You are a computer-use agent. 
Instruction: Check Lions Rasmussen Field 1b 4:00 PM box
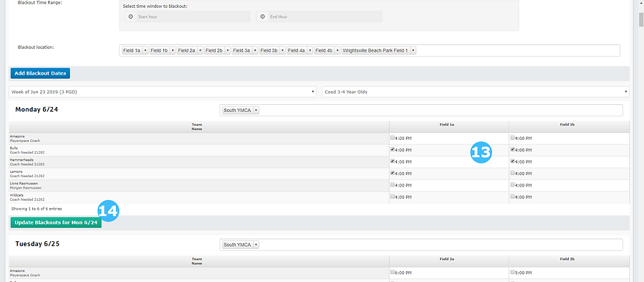click(513, 185)
